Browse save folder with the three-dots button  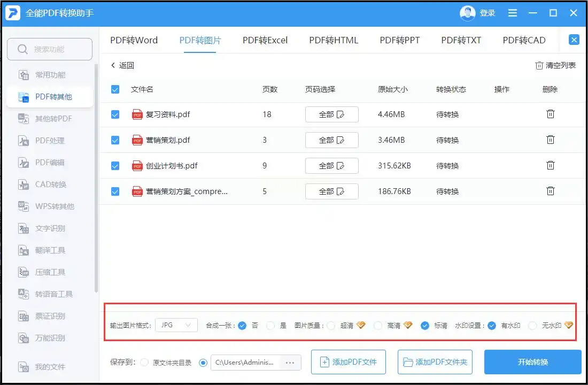click(290, 363)
